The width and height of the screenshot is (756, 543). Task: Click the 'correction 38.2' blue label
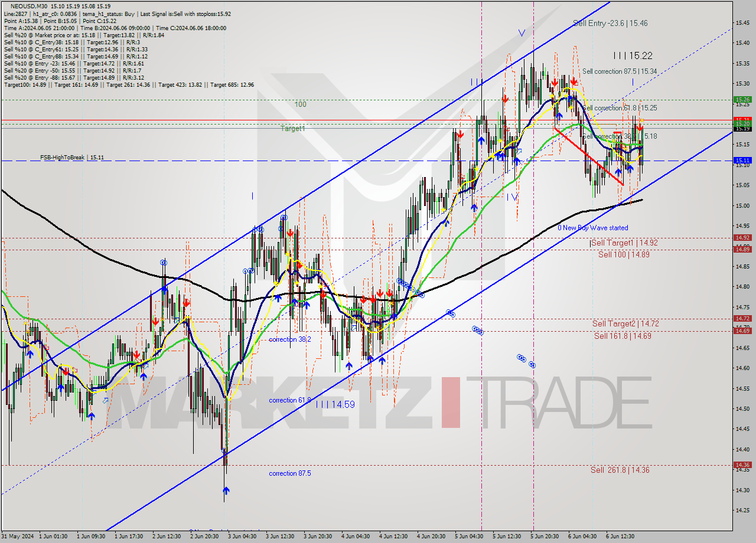[290, 339]
